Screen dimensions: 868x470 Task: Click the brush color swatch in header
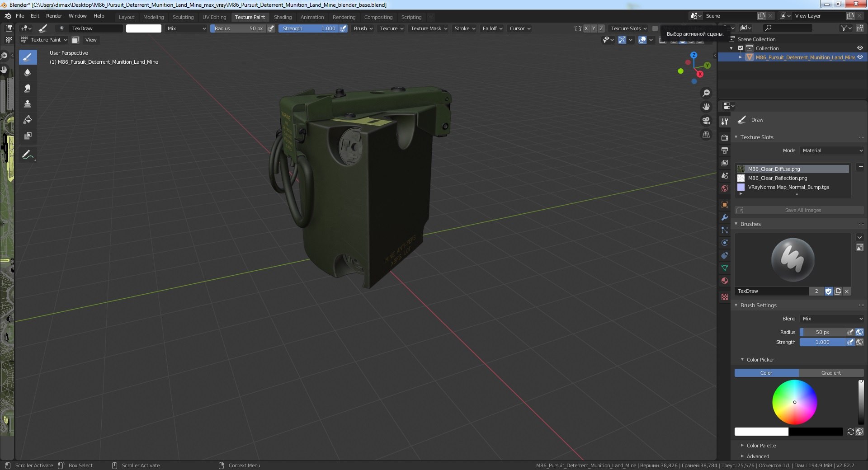coord(143,28)
